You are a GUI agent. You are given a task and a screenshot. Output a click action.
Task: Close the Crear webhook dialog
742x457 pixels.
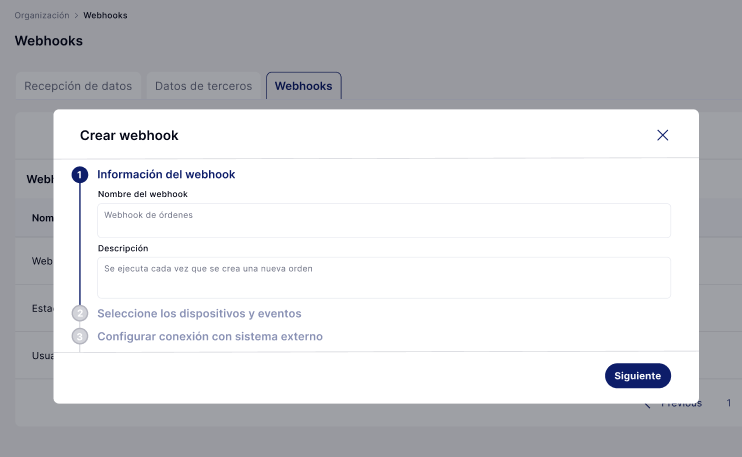tap(662, 135)
